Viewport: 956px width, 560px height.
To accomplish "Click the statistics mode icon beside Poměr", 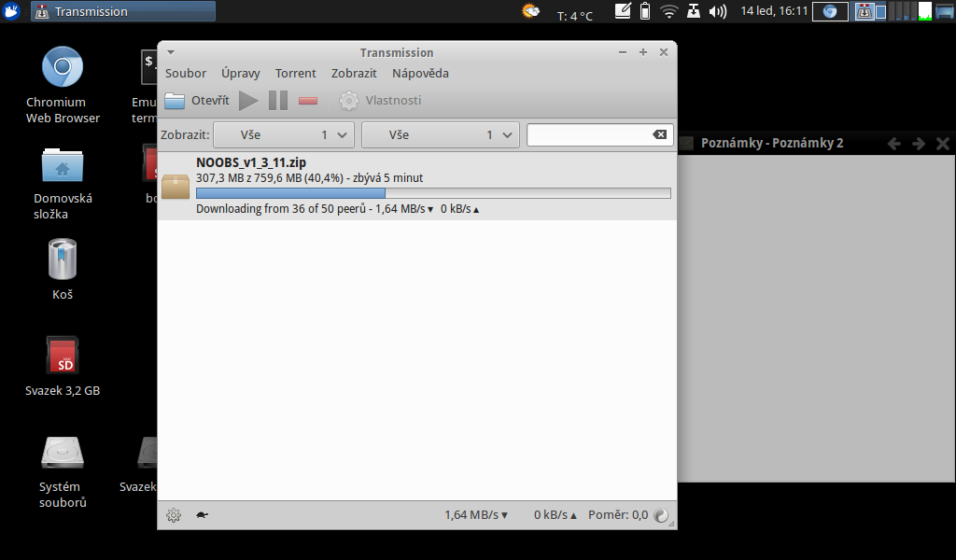I will 661,514.
